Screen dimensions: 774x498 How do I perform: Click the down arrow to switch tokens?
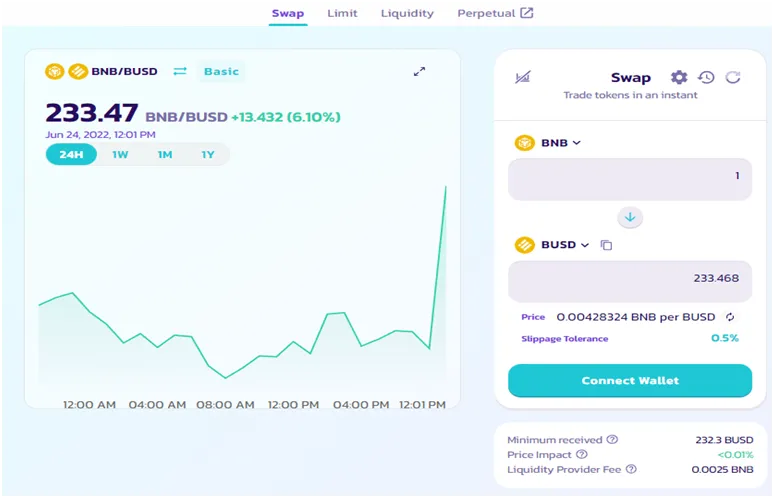[x=630, y=217]
